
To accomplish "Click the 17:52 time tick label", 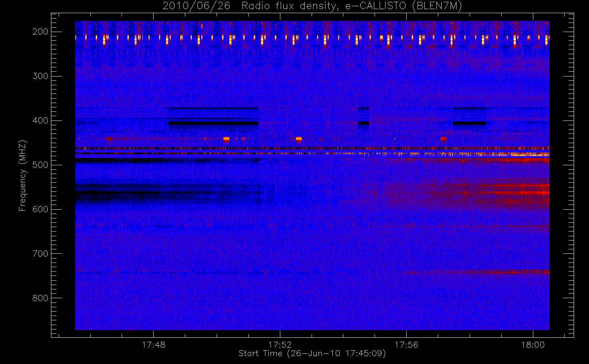I will [280, 345].
